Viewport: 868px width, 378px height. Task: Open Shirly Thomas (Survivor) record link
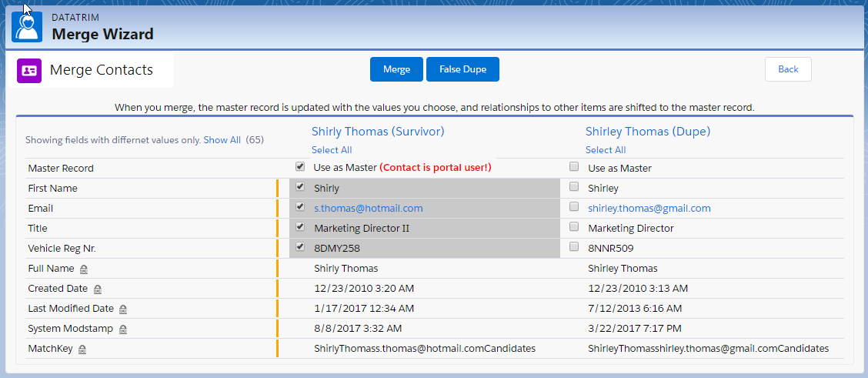(378, 132)
